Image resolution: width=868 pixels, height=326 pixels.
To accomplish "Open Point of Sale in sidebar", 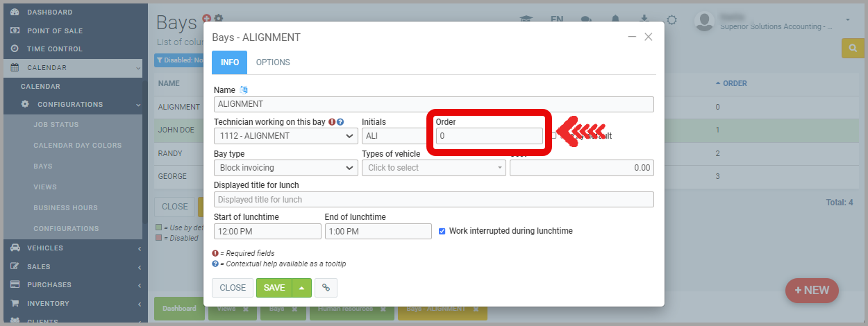I will pos(54,31).
